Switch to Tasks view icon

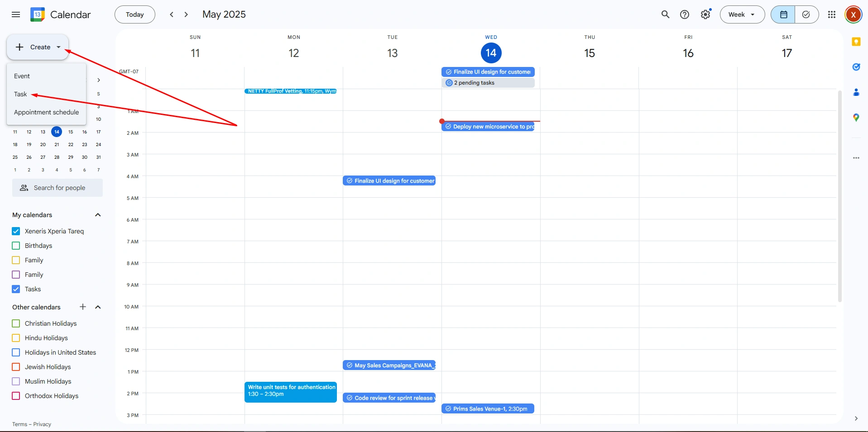[806, 14]
